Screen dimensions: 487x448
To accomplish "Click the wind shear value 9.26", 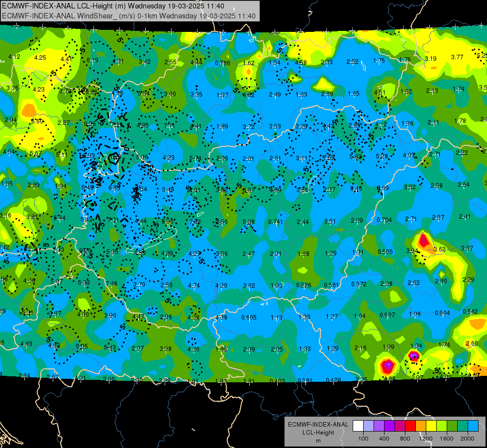I will tap(90, 124).
